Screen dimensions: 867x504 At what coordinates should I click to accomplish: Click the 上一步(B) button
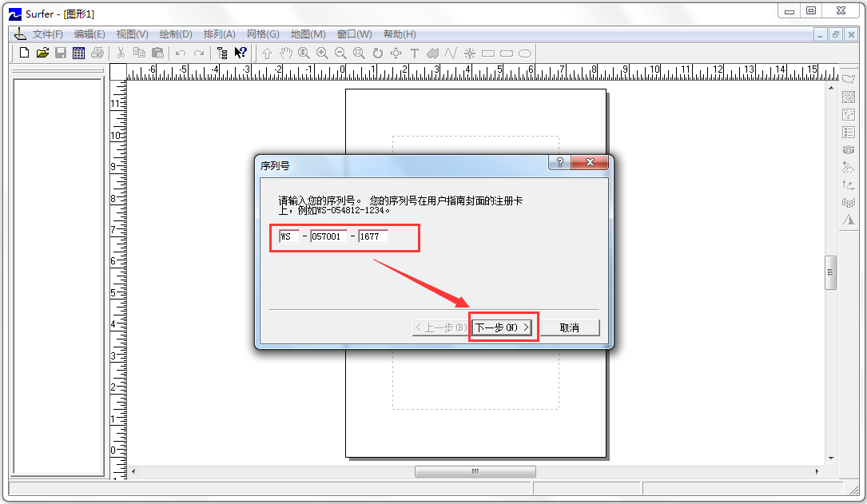pos(440,327)
